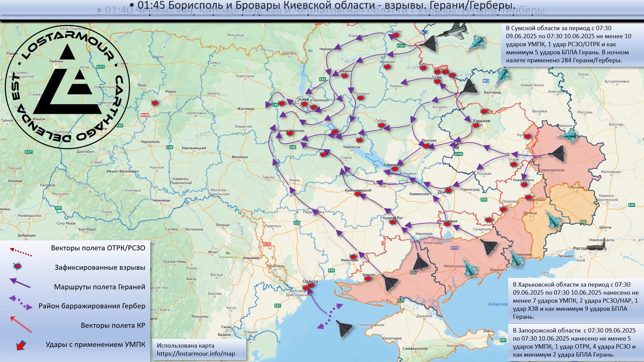Click the explosion marker at Odessa

[x=310, y=286]
